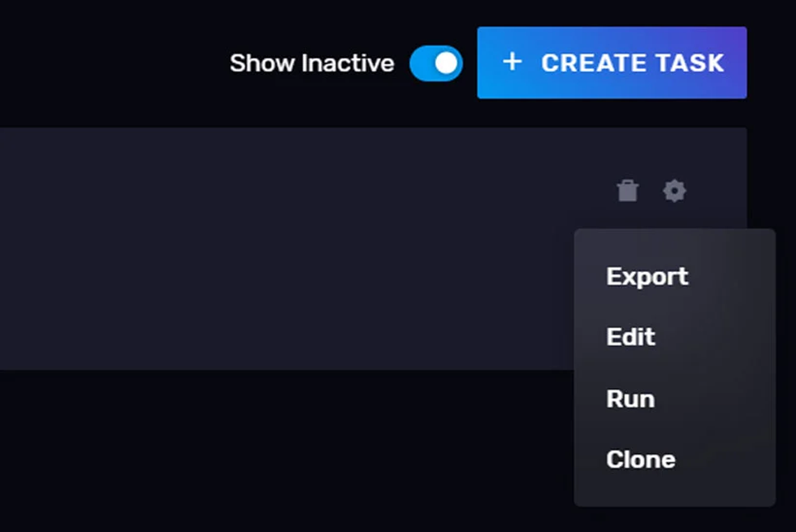The image size is (796, 532).
Task: Click the dark task card panel
Action: 284,244
